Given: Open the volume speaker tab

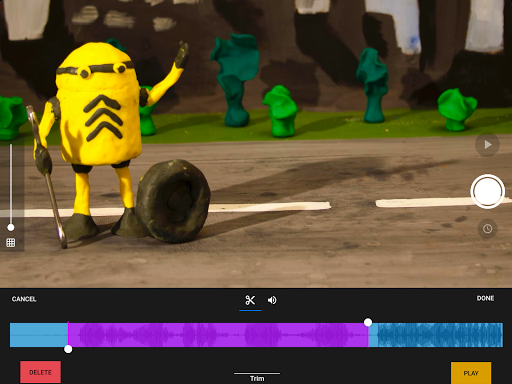Looking at the screenshot, I should [x=272, y=300].
